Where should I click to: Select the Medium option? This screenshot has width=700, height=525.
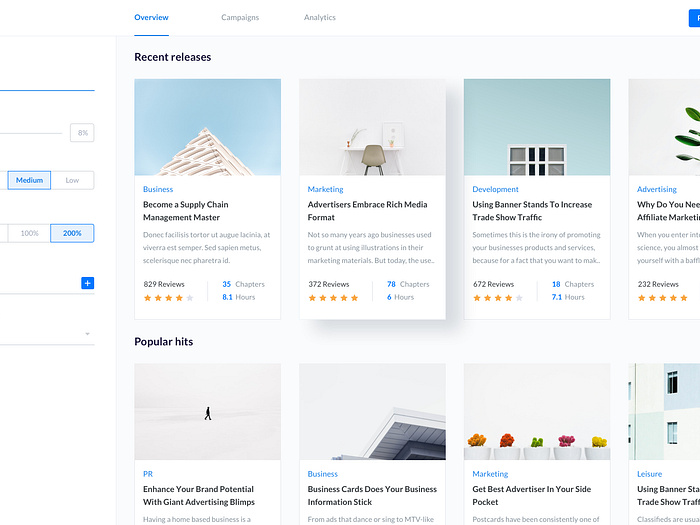[29, 180]
